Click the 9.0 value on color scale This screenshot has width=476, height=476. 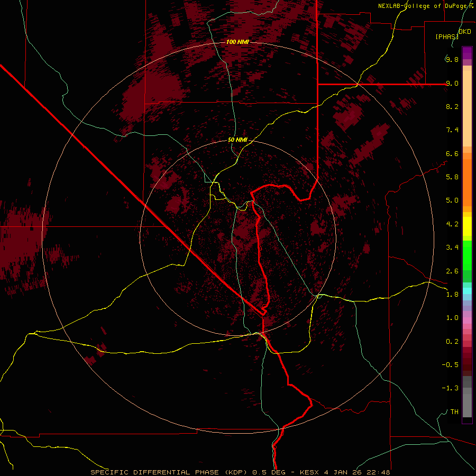[x=452, y=83]
